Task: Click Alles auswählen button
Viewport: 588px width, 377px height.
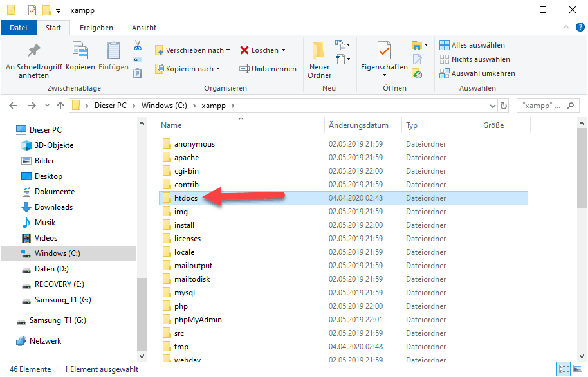Action: [x=472, y=45]
